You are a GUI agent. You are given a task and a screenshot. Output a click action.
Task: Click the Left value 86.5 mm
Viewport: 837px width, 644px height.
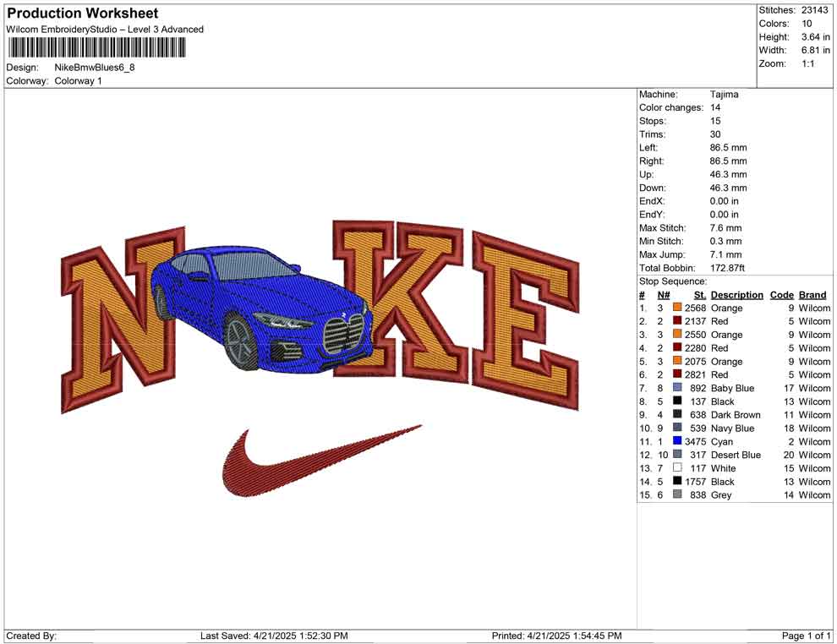pos(728,147)
